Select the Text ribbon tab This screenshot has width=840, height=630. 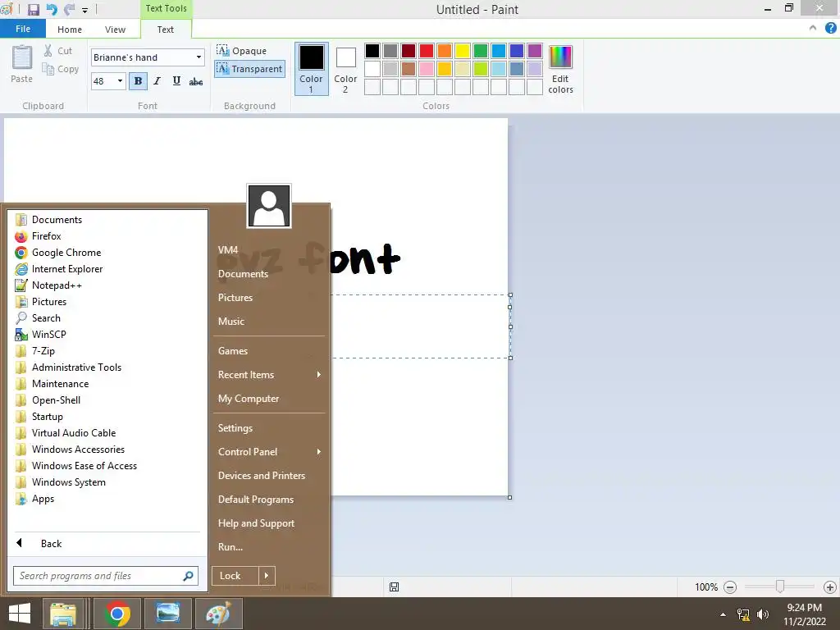[165, 30]
